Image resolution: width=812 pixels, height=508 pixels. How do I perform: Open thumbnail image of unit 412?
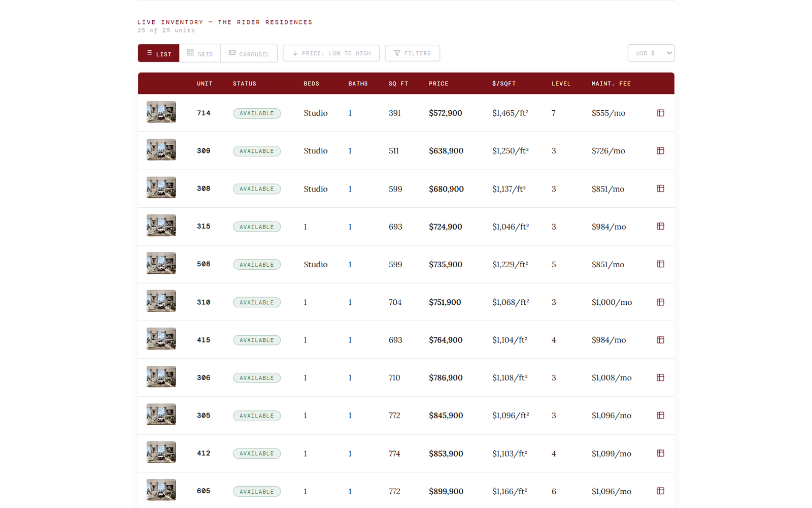tap(161, 452)
